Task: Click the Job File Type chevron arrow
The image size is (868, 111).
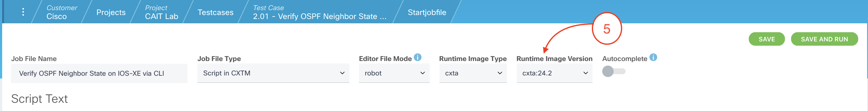Action: tap(342, 73)
